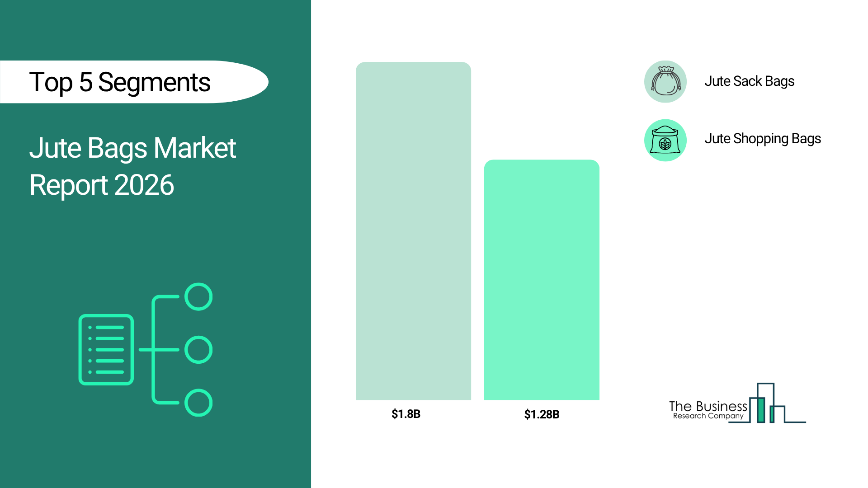This screenshot has height=488, width=868.
Task: Click the bottom circle node of the diagram
Action: (198, 403)
